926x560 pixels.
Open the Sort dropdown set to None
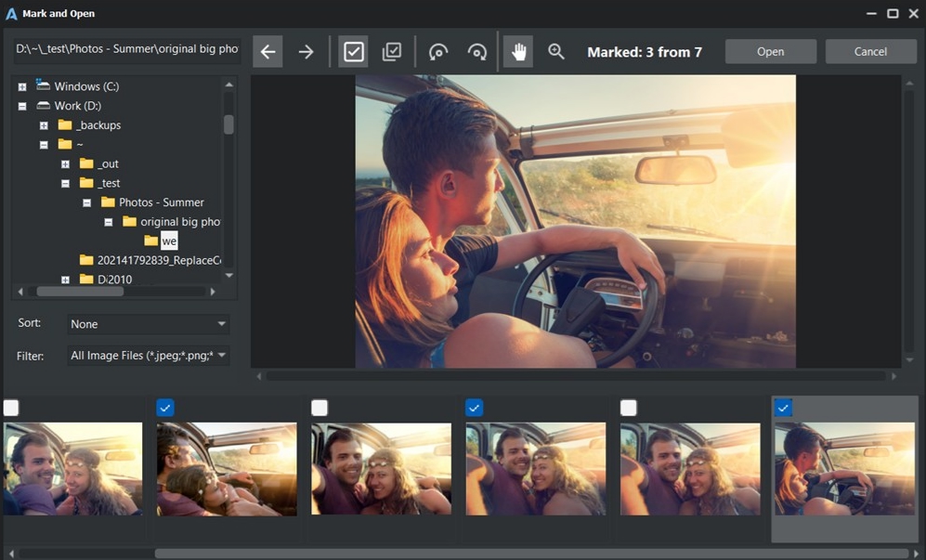(149, 324)
